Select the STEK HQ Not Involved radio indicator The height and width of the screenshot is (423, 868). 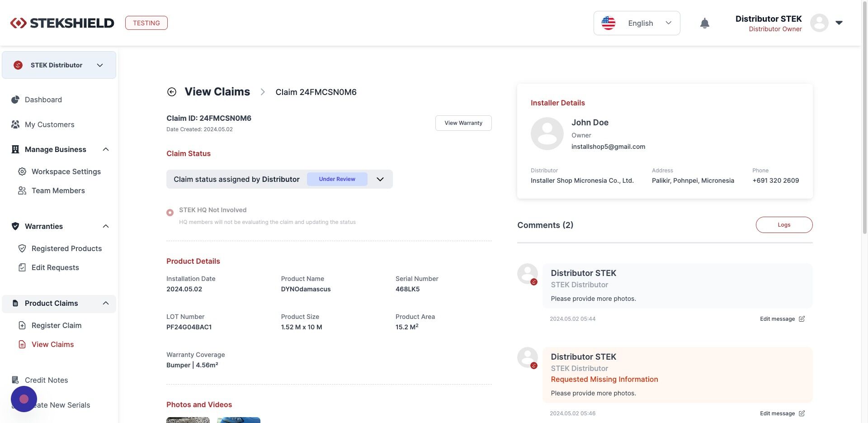pyautogui.click(x=170, y=213)
